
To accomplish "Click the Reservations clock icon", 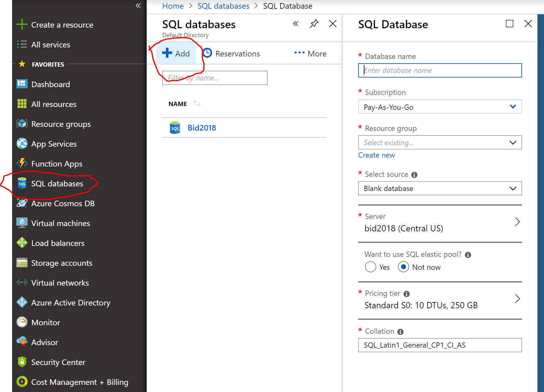I will (x=207, y=53).
